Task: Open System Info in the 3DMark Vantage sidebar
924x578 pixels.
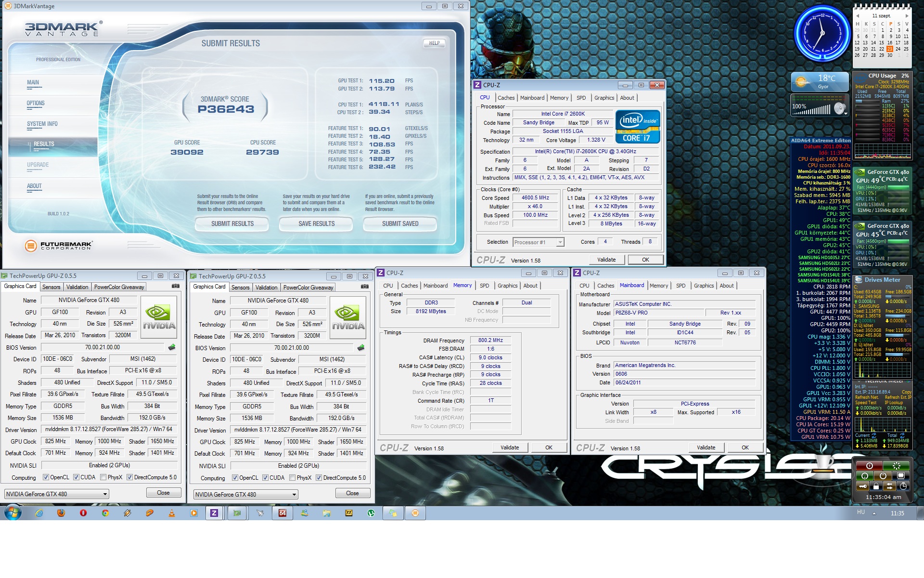Action: point(42,124)
